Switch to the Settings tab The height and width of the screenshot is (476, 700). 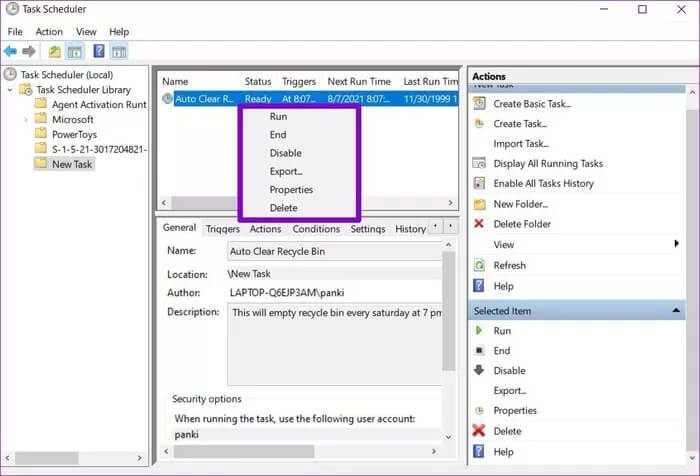click(x=368, y=229)
